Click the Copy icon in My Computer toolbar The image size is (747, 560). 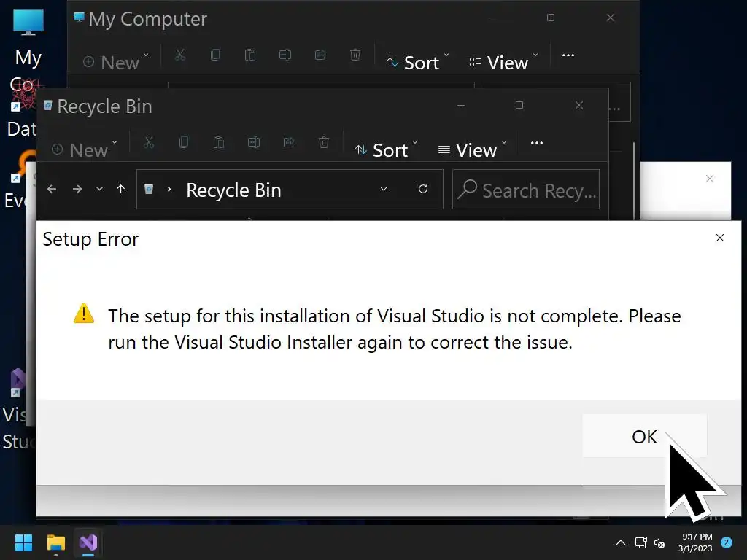coord(215,55)
